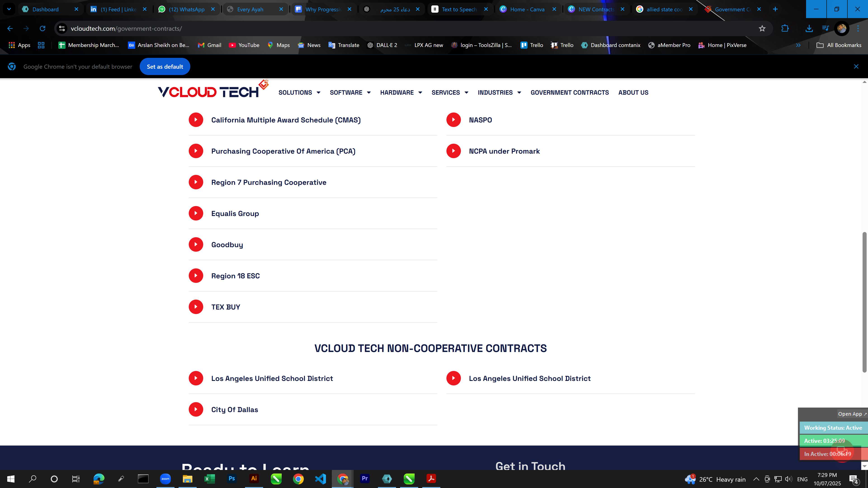Image resolution: width=868 pixels, height=488 pixels.
Task: Open Adobe Acrobat from the taskbar
Action: (431, 479)
